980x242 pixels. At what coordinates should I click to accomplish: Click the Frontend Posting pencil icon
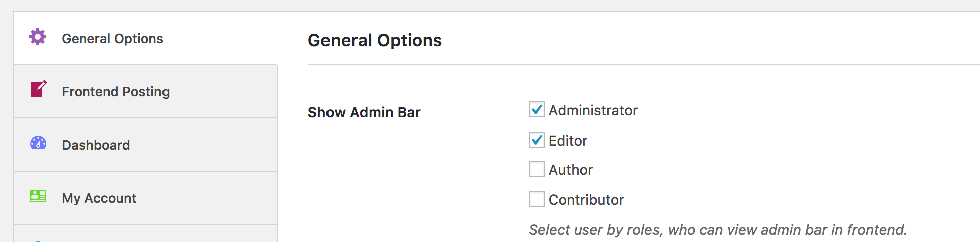pos(38,90)
